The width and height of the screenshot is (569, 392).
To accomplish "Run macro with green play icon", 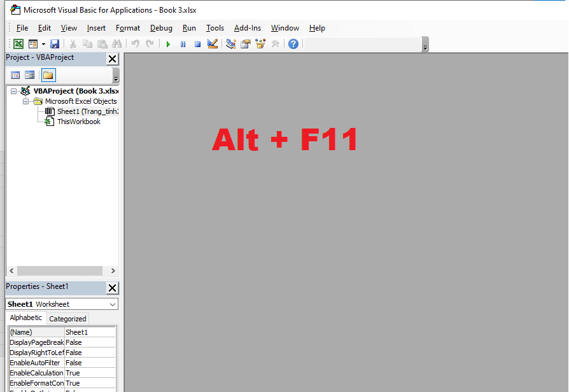I will pos(168,45).
